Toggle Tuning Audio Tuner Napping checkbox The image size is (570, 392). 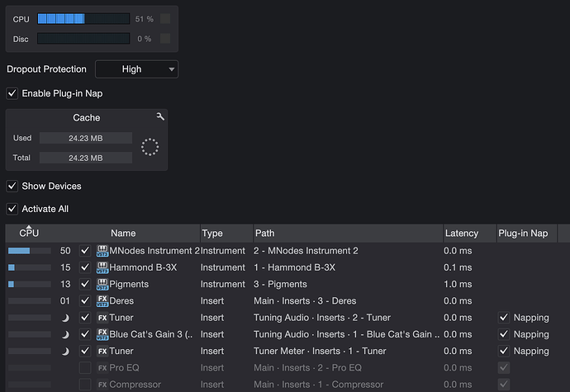tap(504, 318)
